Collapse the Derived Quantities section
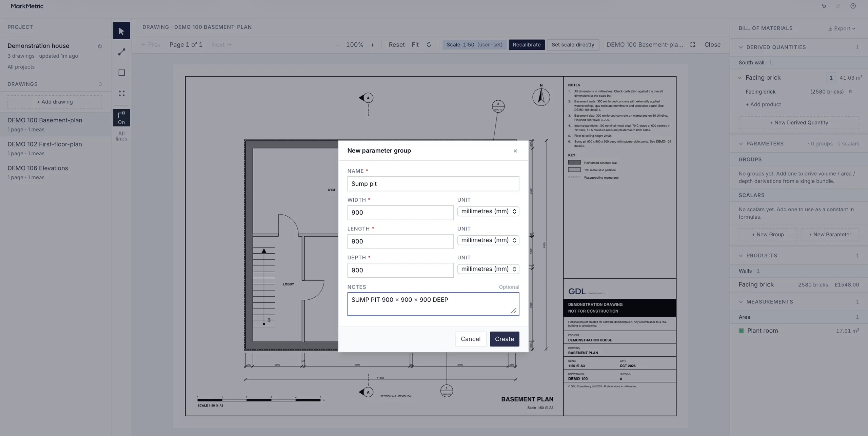 click(741, 47)
